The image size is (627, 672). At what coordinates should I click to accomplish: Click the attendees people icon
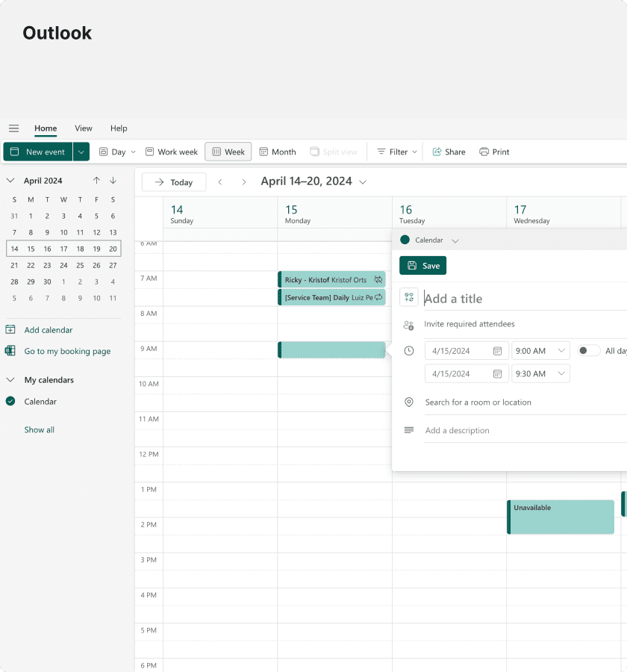408,326
